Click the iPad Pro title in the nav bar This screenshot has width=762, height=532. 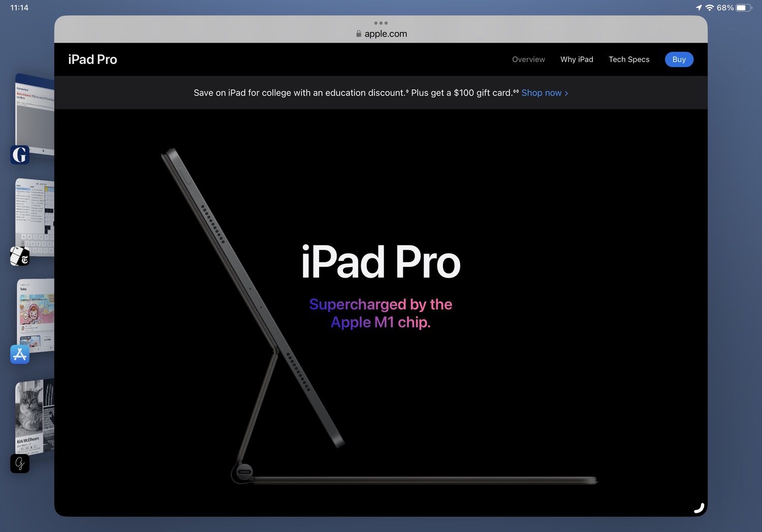92,59
